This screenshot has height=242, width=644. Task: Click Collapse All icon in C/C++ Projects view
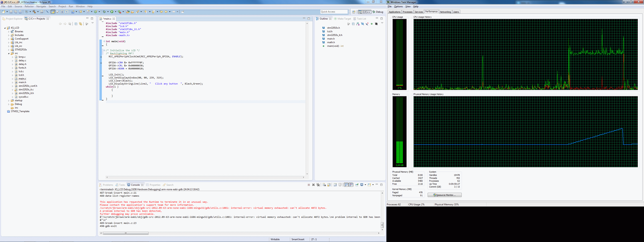click(76, 24)
